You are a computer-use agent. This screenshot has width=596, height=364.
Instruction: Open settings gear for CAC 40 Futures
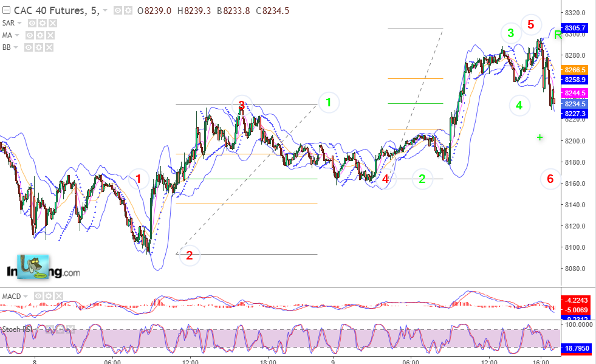tap(128, 11)
